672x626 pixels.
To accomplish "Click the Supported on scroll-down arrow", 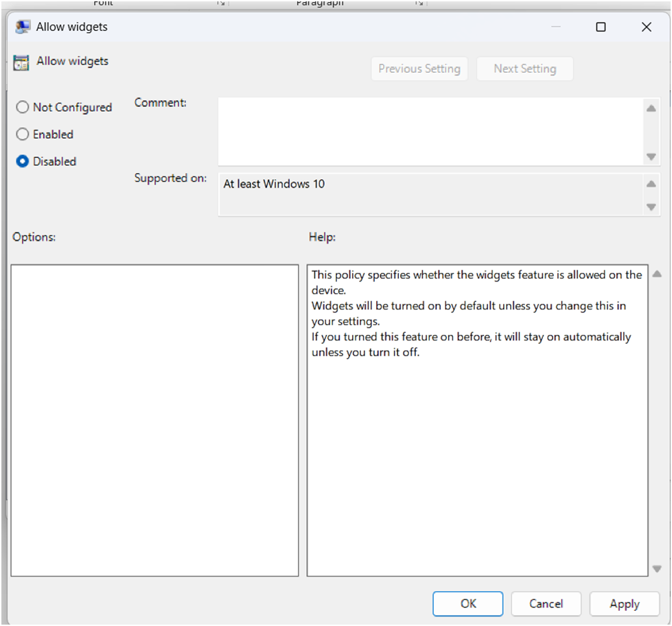I will click(x=651, y=208).
